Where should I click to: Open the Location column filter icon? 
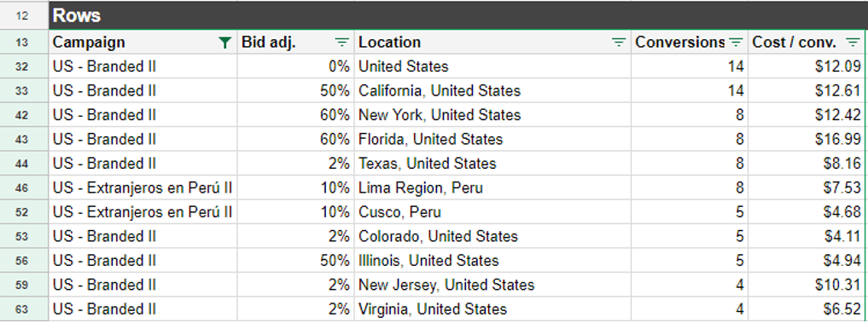click(618, 43)
